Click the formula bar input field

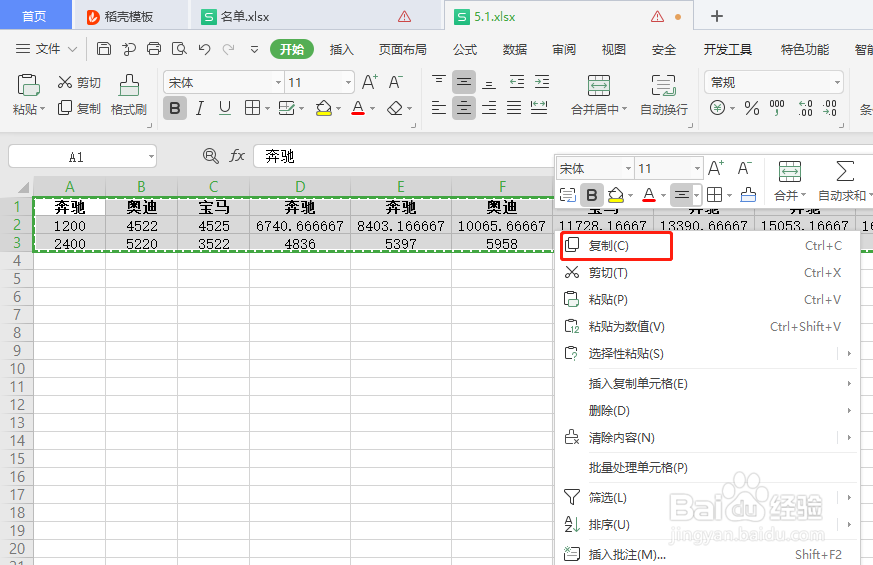(x=404, y=156)
